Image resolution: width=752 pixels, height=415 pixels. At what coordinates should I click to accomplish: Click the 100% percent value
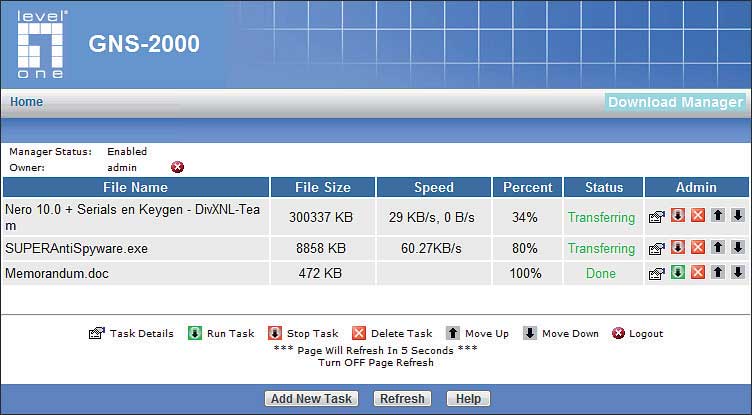526,273
